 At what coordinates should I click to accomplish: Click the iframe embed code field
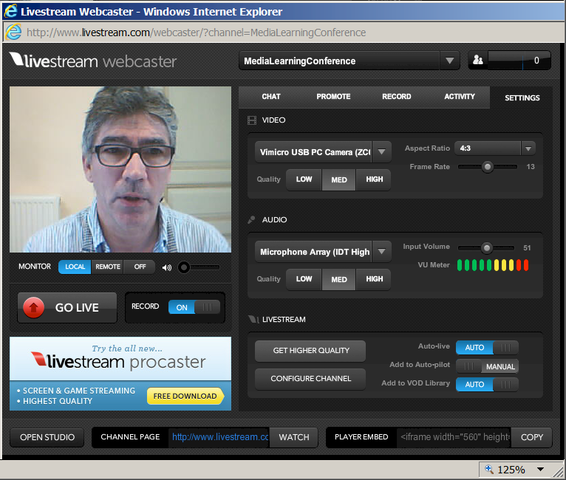coord(454,437)
